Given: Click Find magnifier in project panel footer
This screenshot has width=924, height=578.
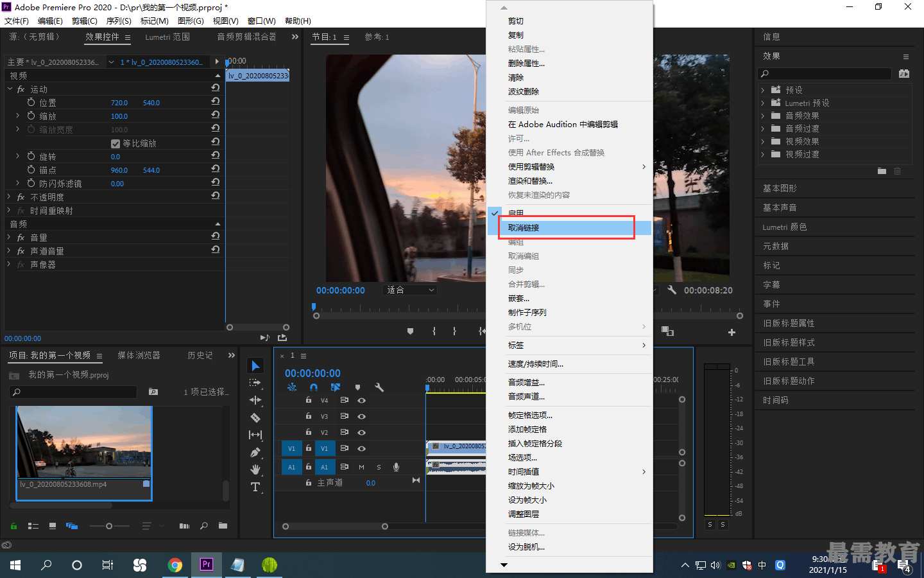Looking at the screenshot, I should tap(204, 526).
